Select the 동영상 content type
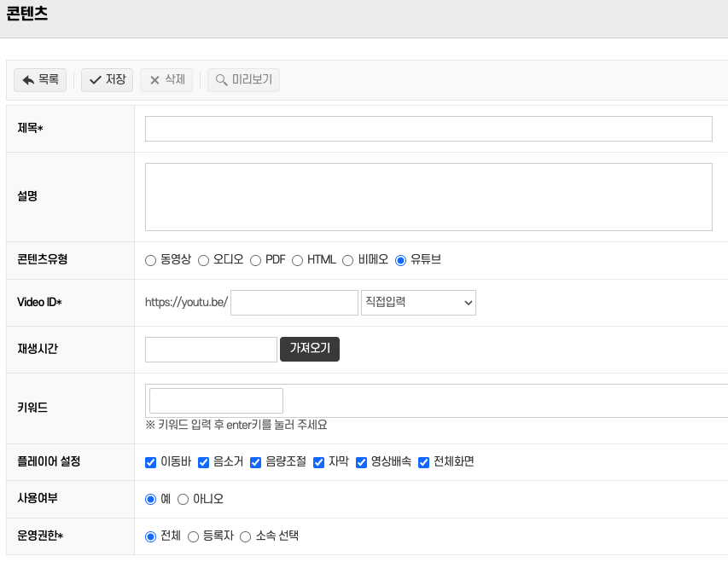This screenshot has height=562, width=728. [x=151, y=260]
